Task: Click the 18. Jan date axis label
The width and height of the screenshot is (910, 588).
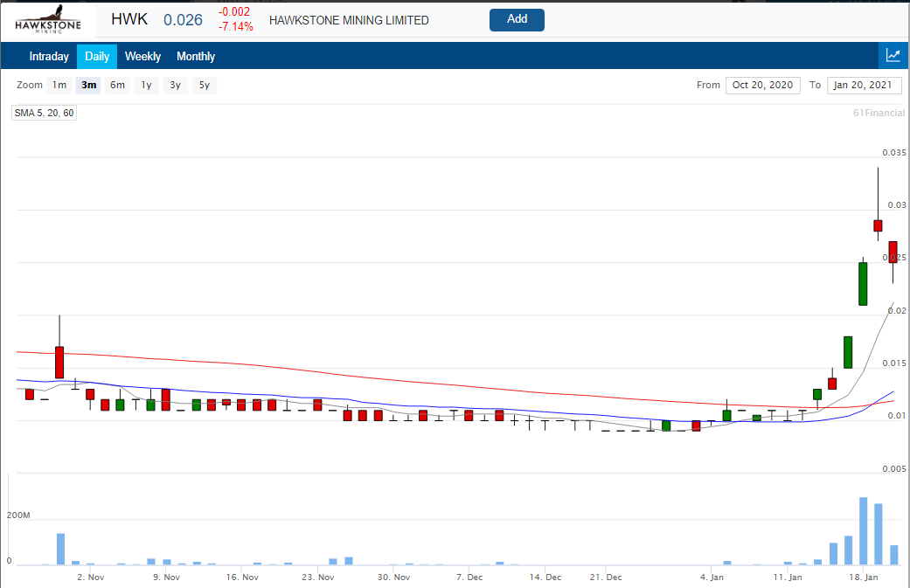Action: 864,577
